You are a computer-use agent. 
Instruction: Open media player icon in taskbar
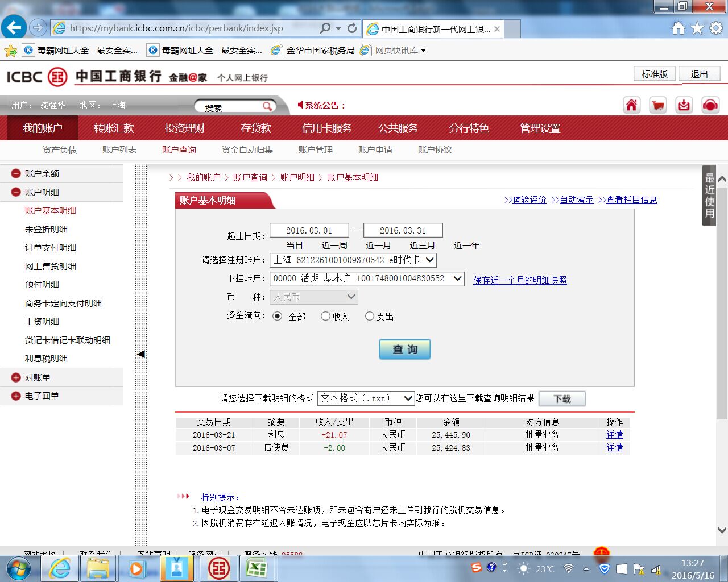tap(136, 568)
